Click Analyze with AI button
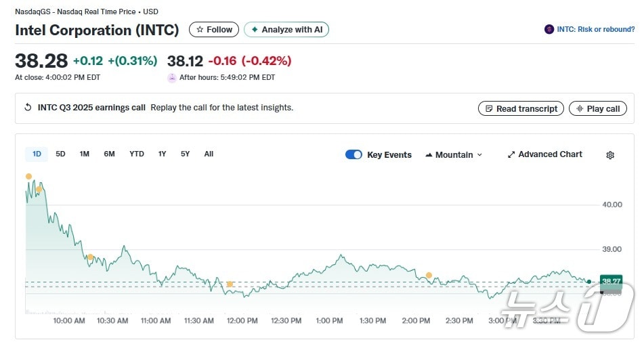Viewport: 644px width, 342px height. (286, 30)
